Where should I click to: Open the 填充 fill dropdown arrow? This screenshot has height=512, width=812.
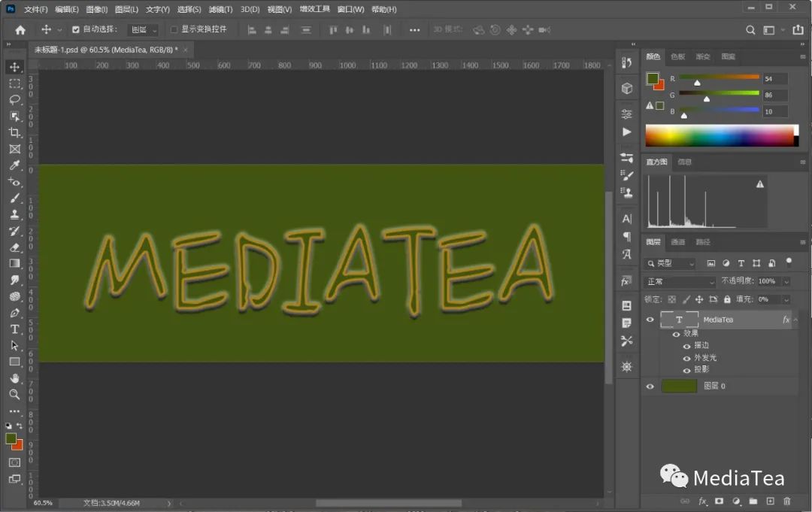[x=786, y=299]
